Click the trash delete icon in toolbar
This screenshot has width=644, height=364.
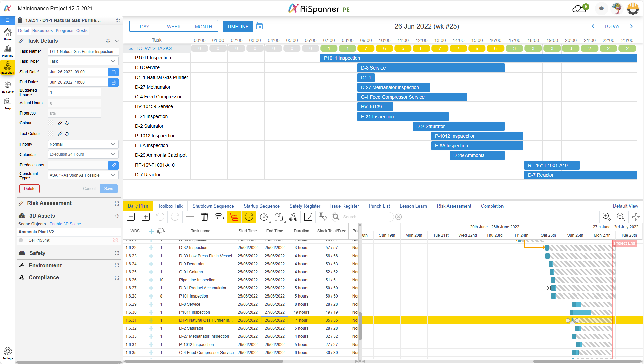tap(204, 217)
